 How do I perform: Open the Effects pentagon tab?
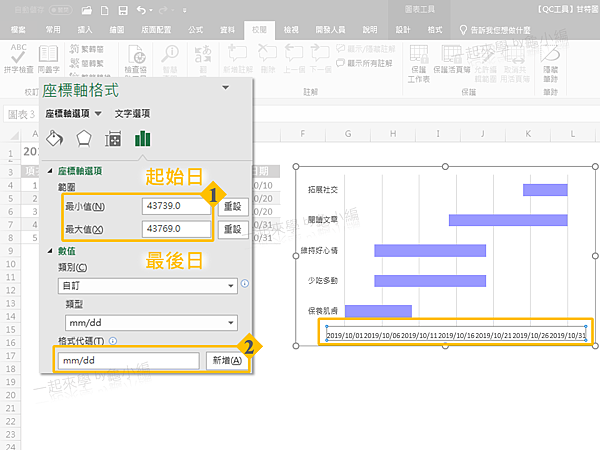(84, 138)
